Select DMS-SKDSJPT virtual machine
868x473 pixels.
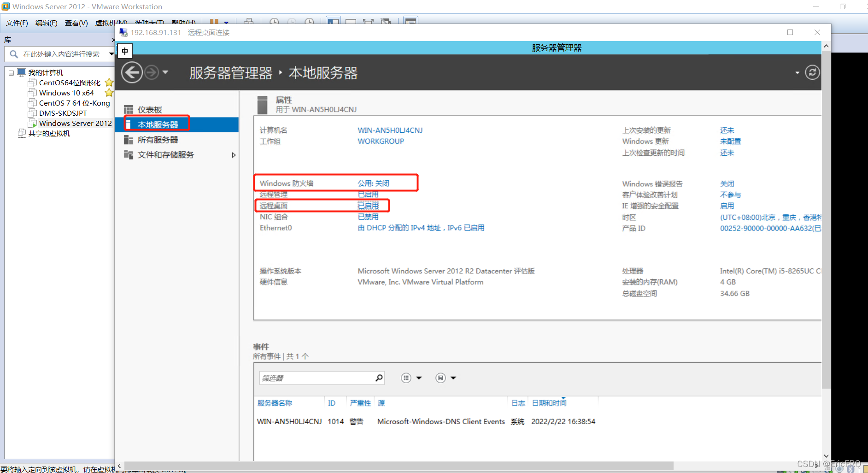(x=63, y=113)
